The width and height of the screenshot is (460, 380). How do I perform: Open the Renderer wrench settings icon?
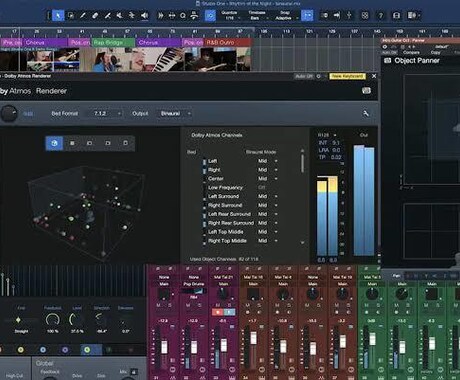[x=366, y=113]
